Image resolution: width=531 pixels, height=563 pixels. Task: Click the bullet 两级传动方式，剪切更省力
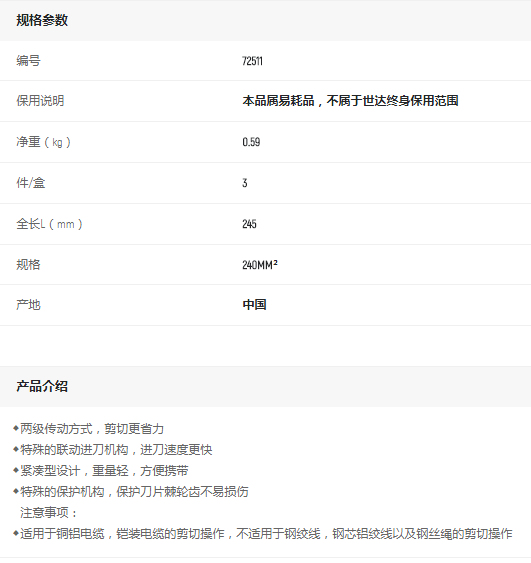[88, 429]
